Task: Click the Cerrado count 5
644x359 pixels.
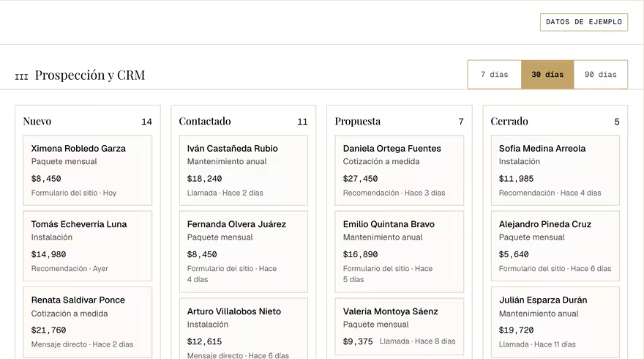Action: [x=616, y=122]
